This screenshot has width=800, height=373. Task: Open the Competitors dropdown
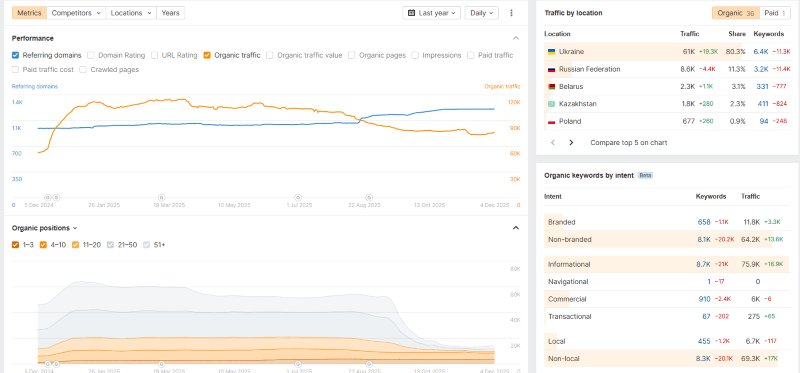(x=76, y=13)
